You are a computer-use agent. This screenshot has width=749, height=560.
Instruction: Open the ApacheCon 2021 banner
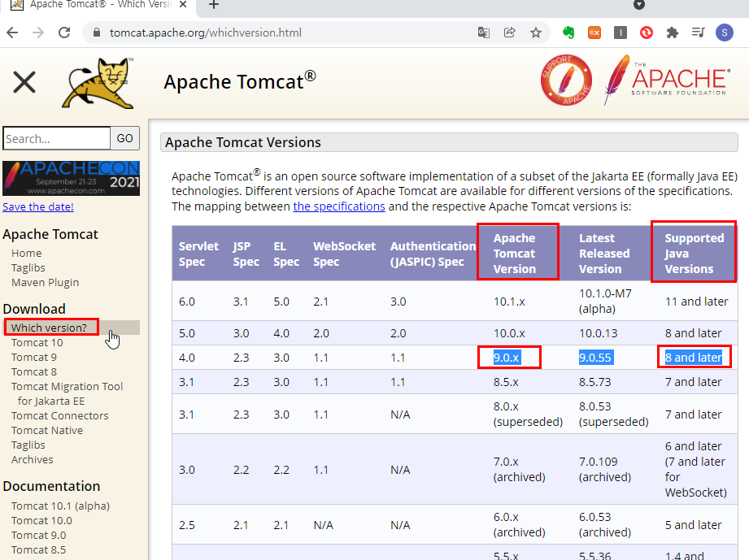(72, 178)
